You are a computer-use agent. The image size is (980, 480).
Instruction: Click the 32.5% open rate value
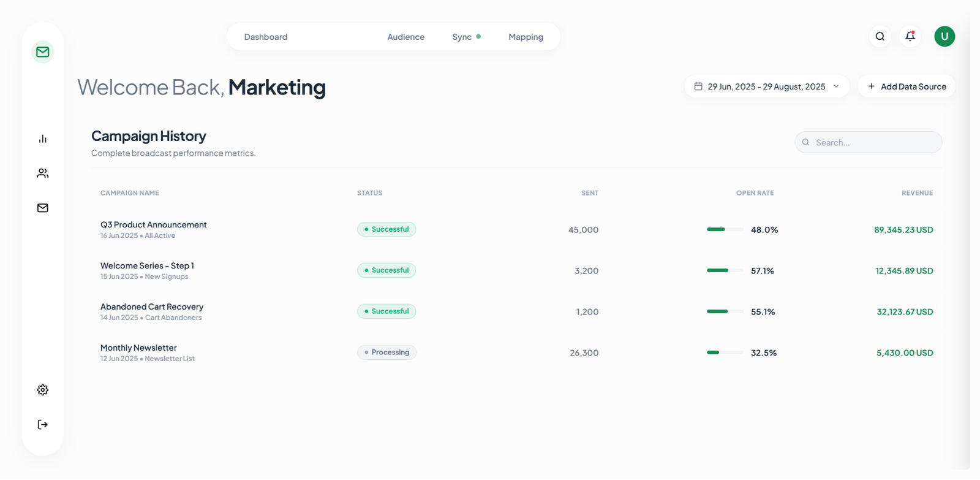[x=764, y=353]
